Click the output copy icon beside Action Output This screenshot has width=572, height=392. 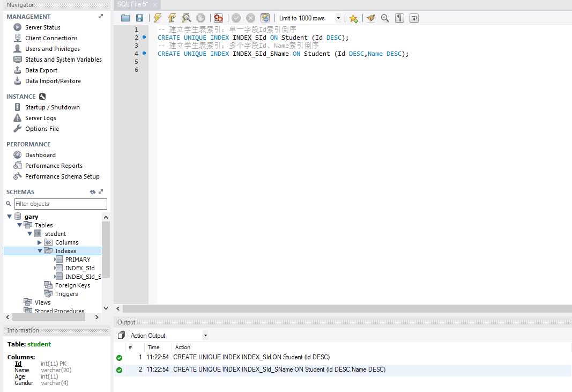pyautogui.click(x=121, y=335)
